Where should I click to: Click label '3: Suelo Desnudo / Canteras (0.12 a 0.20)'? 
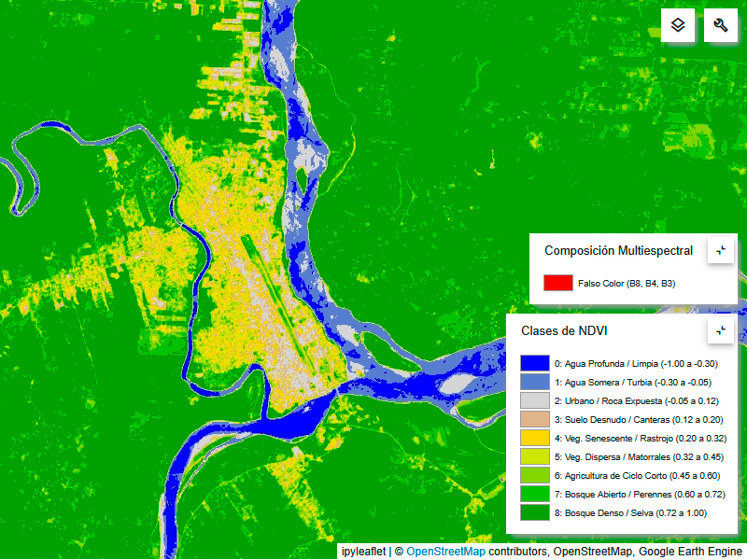click(639, 419)
